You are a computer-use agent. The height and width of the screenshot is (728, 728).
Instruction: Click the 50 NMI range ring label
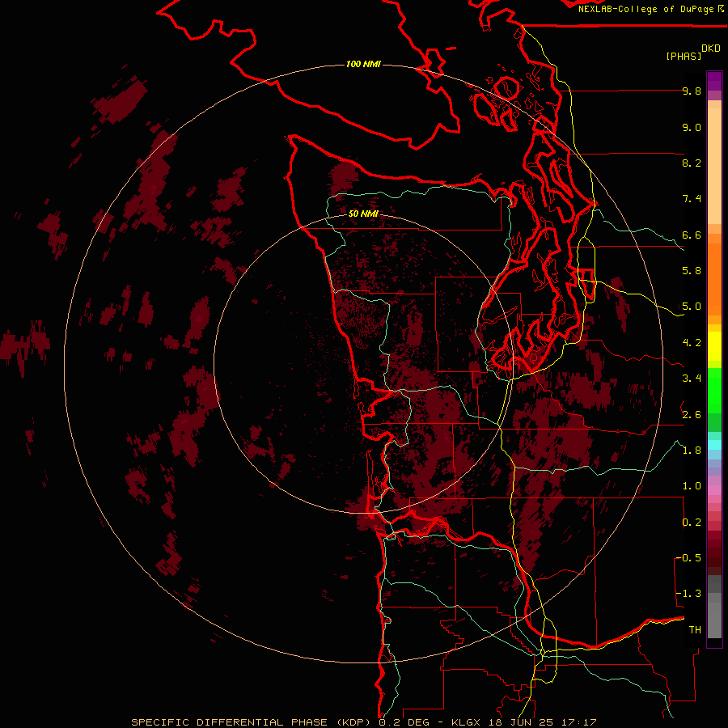coord(363,214)
